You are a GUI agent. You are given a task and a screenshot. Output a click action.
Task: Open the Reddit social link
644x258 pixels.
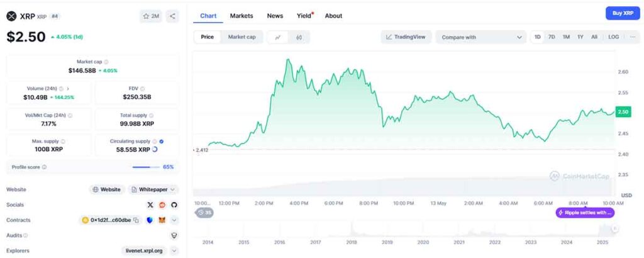click(x=162, y=205)
